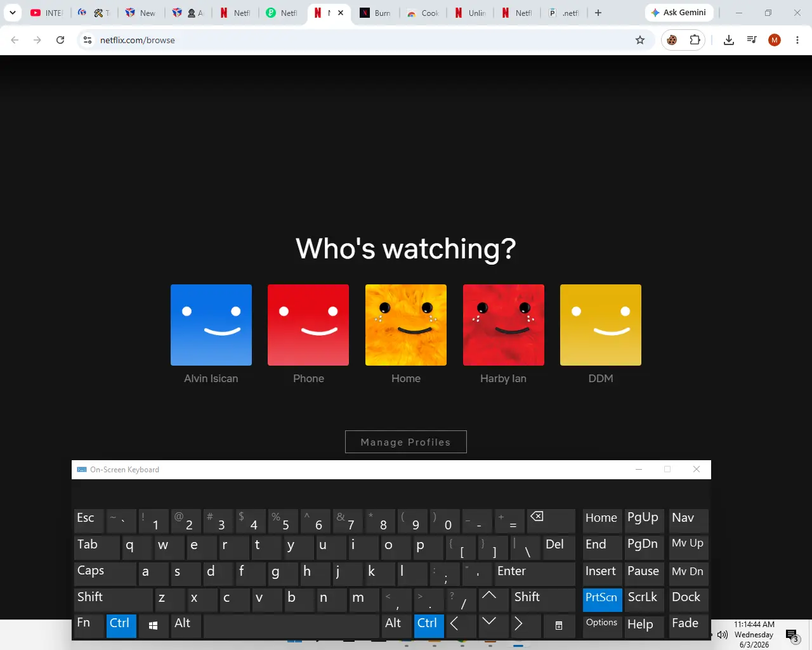812x650 pixels.
Task: Open the Harby Ian profile avatar
Action: [x=504, y=325]
